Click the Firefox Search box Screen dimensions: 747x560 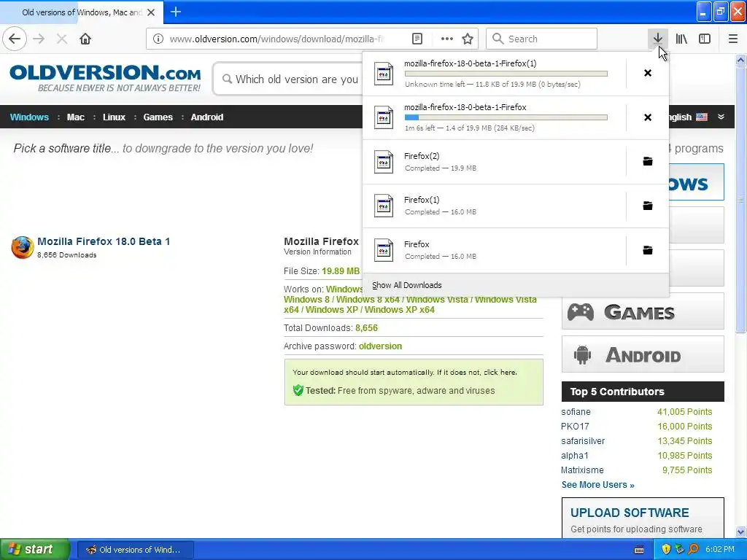coord(541,39)
